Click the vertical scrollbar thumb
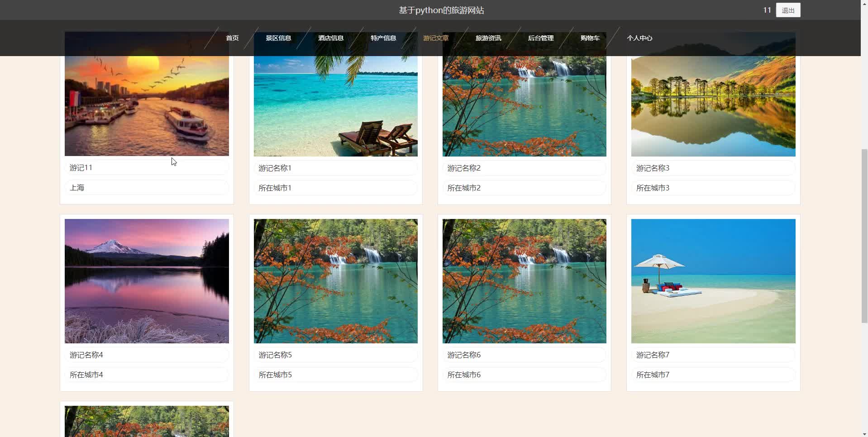The image size is (868, 437). (864, 236)
